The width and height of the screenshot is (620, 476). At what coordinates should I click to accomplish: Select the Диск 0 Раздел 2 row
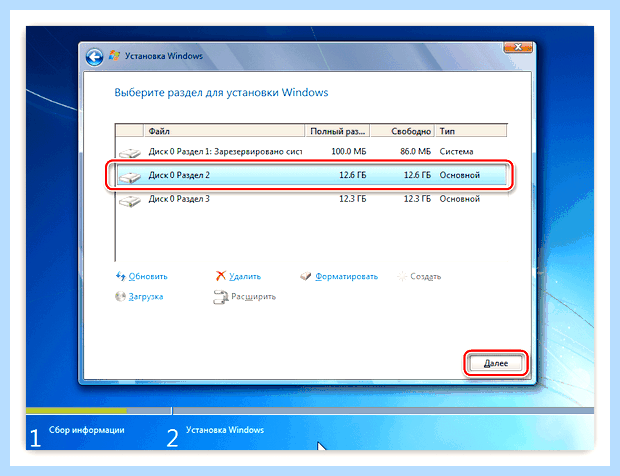click(x=311, y=175)
